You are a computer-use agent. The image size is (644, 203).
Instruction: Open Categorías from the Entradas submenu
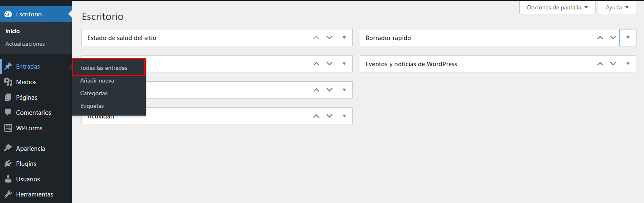(x=94, y=93)
